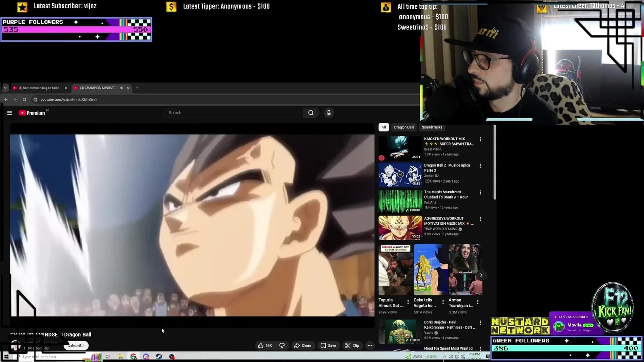
Task: Open Boris Brejcha Faithless video thumbnail
Action: (400, 331)
